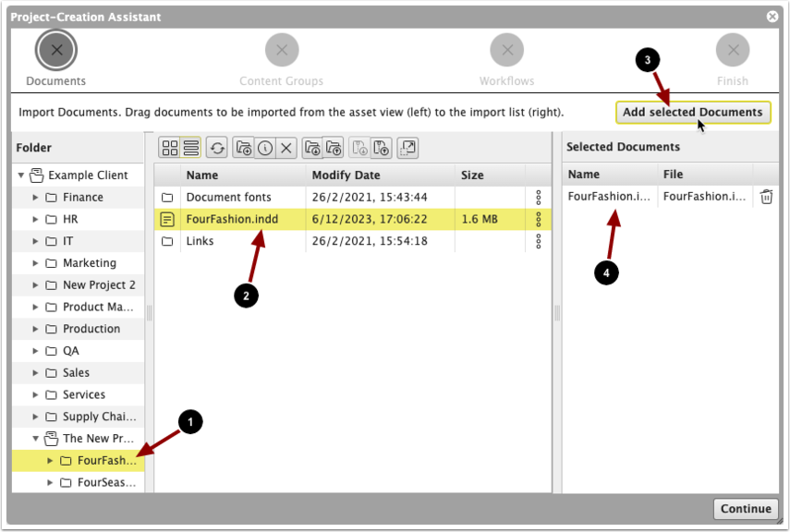This screenshot has height=532, width=790.
Task: Expand the Services folder
Action: pyautogui.click(x=35, y=395)
